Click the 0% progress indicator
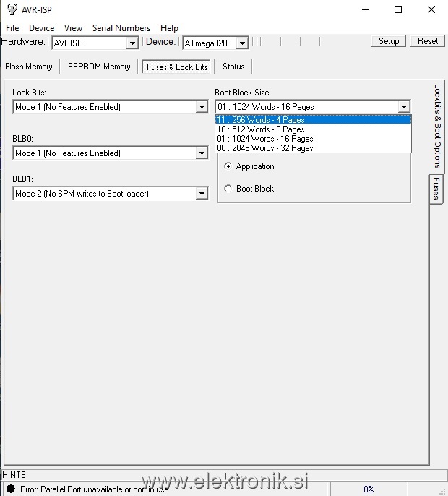 point(369,489)
